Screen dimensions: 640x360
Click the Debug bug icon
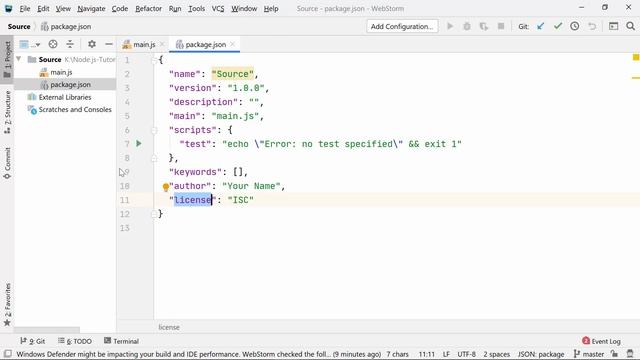point(467,27)
